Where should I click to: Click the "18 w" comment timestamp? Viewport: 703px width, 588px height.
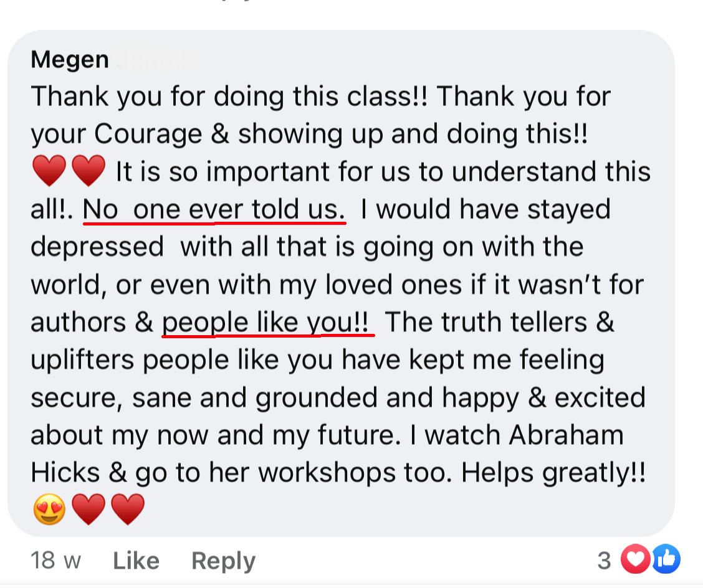(55, 561)
